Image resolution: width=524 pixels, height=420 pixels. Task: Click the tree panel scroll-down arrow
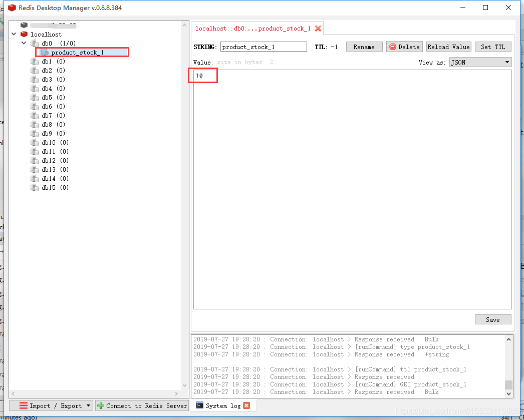coord(184,385)
